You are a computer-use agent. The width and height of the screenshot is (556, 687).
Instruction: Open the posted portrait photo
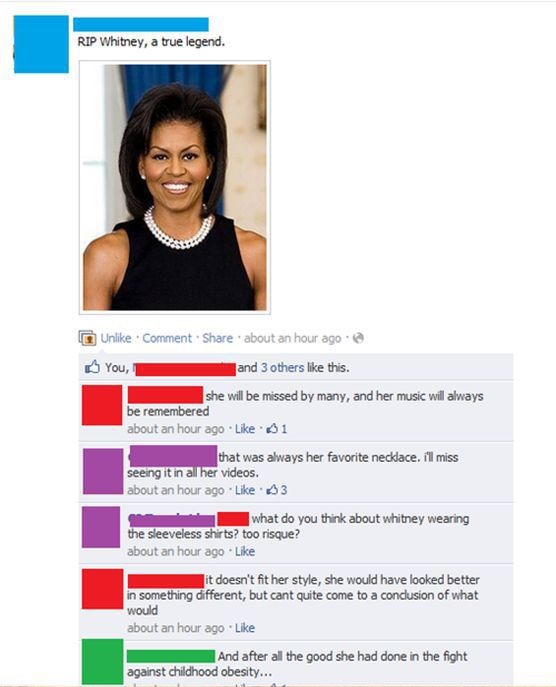coord(175,188)
